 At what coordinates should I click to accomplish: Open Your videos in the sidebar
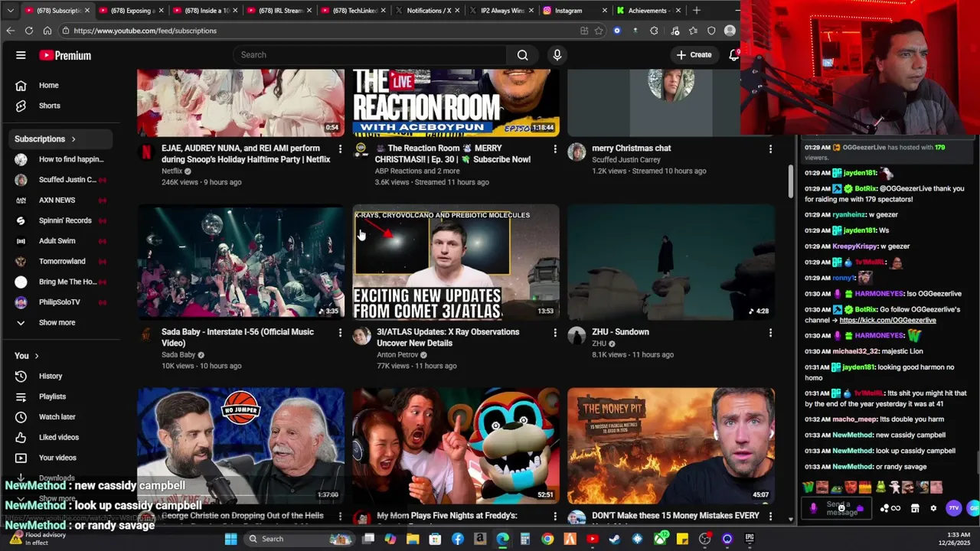pos(61,458)
